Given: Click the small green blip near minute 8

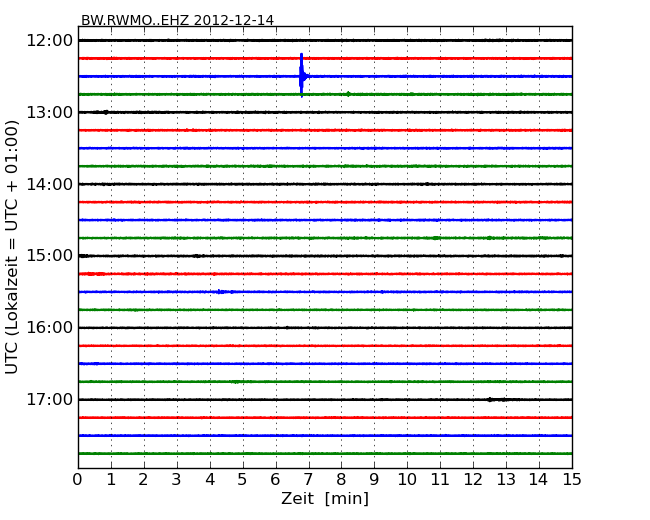Looking at the screenshot, I should point(348,94).
